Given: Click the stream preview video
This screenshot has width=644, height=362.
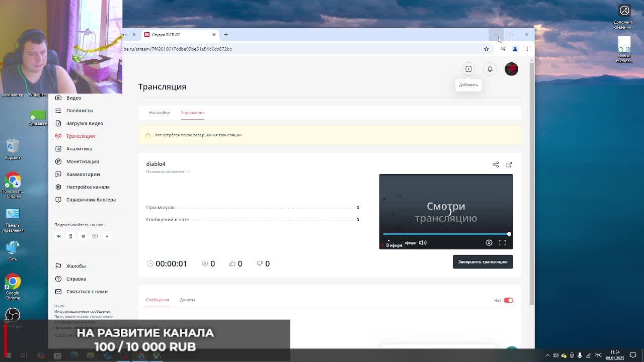Looking at the screenshot, I should [446, 212].
